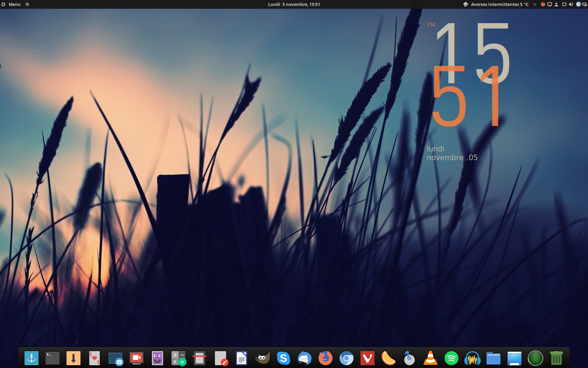Launch the text editor with red pencil
Screen dimensions: 588x368
tap(220, 358)
